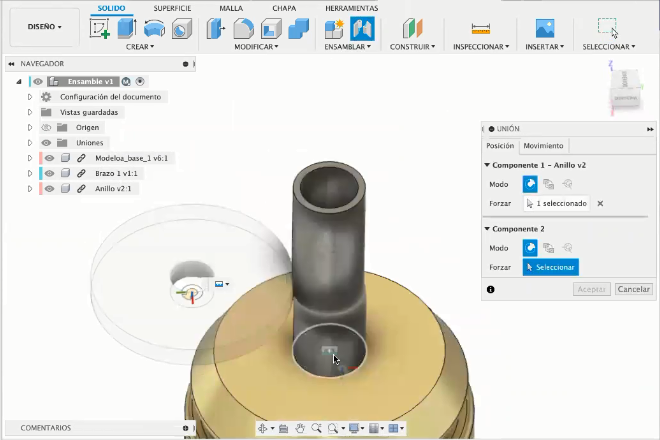
Task: Toggle visibility of Ensamble v1
Action: [x=38, y=82]
